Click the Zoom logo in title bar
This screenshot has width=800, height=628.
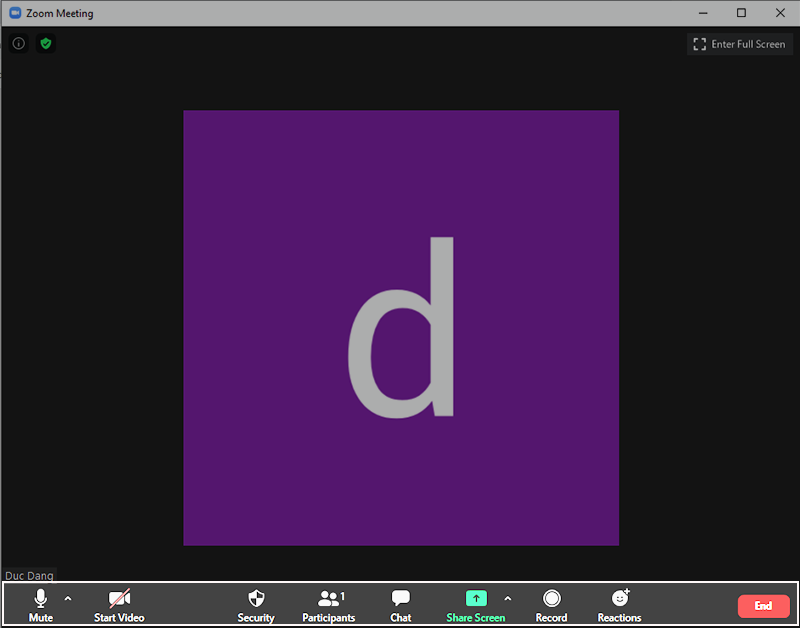point(15,13)
